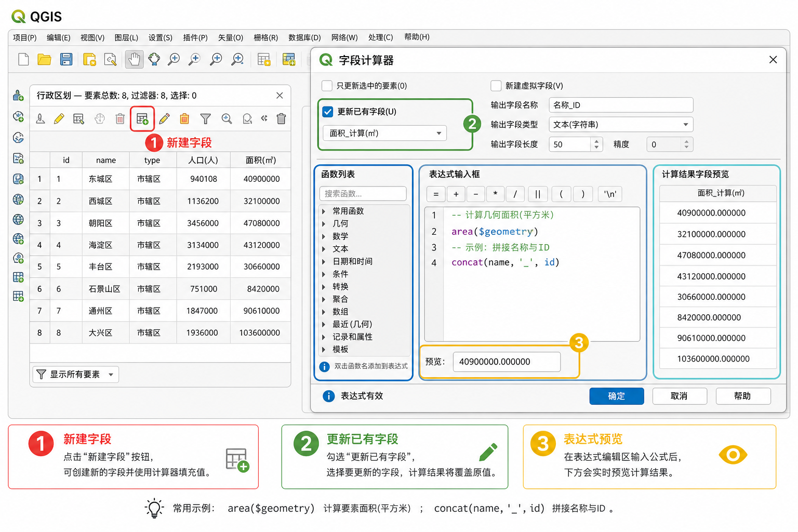Click the stamp icon at start of attribute table toolbar

[x=41, y=119]
